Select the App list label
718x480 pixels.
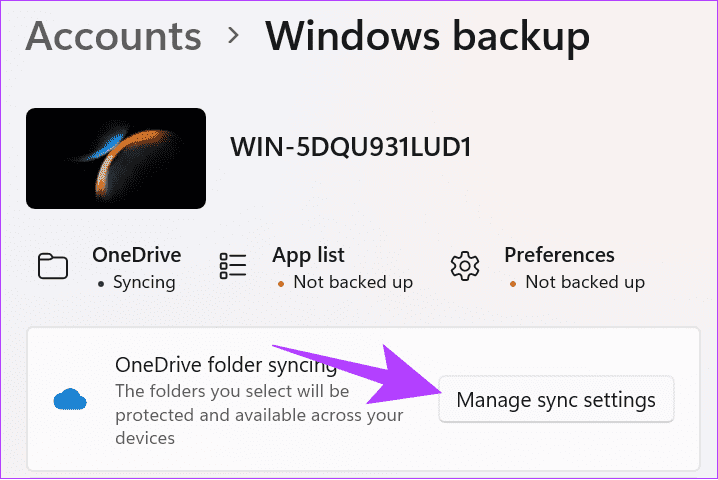308,255
